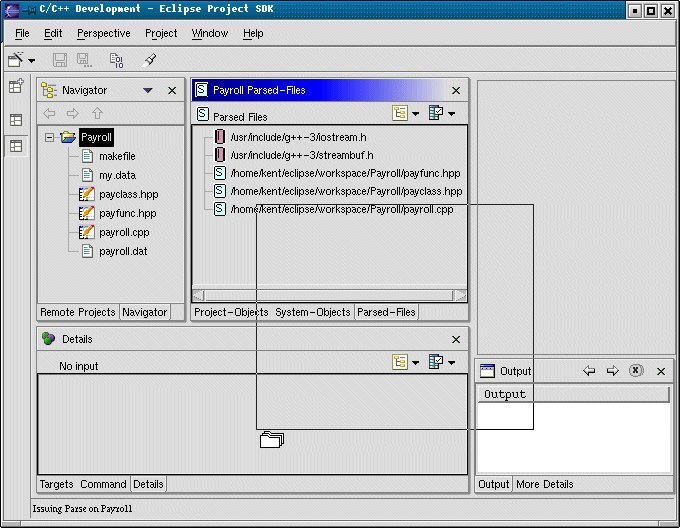Switch to the Remote Projects tab
Image resolution: width=680 pixels, height=528 pixels.
click(x=78, y=312)
